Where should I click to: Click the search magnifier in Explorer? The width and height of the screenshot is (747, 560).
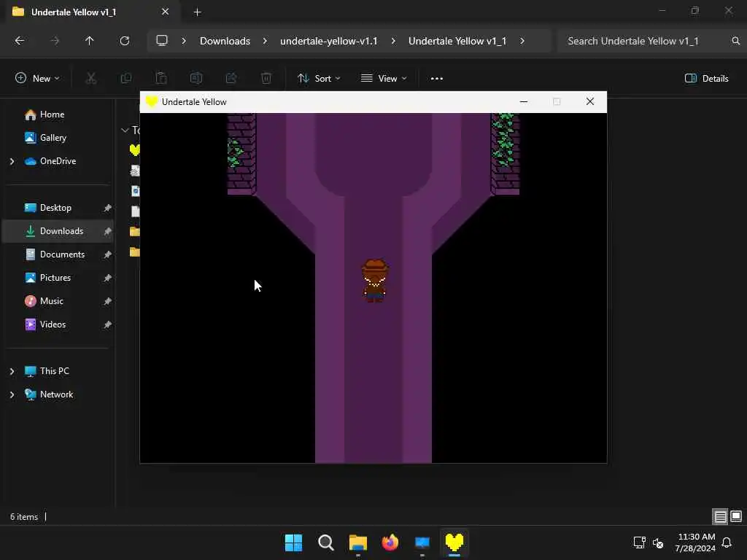click(735, 41)
